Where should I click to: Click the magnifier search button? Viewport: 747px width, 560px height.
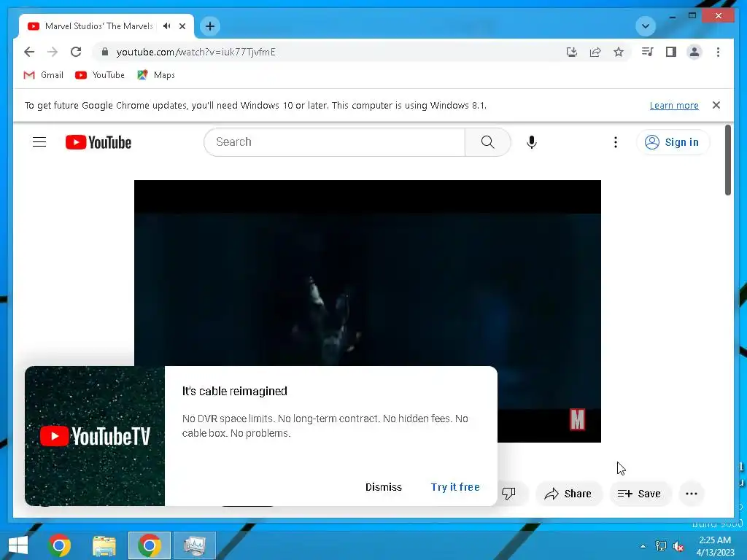pyautogui.click(x=488, y=142)
